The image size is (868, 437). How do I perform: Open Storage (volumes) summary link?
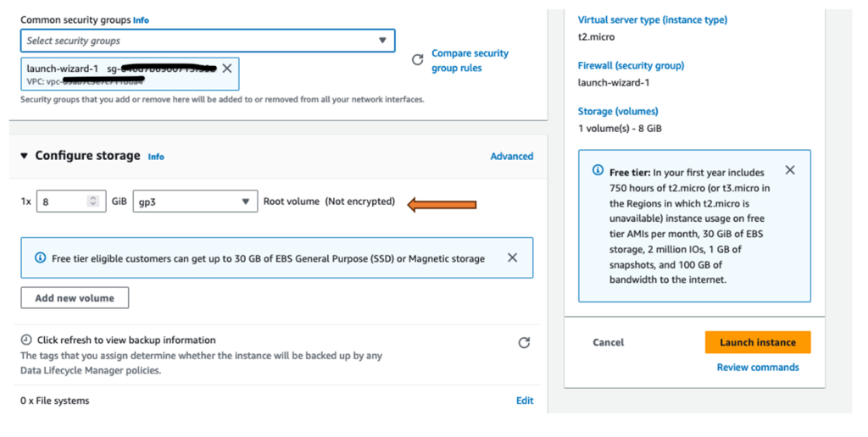point(618,111)
